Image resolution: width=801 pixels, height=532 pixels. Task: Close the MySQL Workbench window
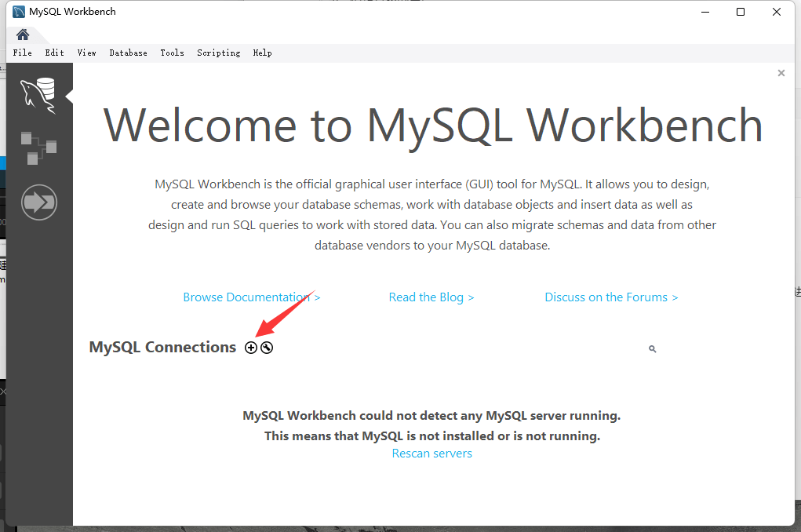777,12
